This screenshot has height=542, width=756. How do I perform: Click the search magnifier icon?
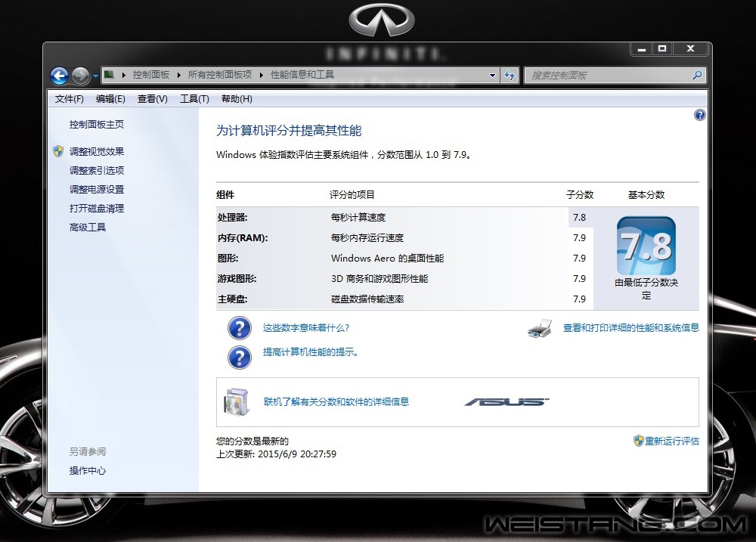coord(697,76)
